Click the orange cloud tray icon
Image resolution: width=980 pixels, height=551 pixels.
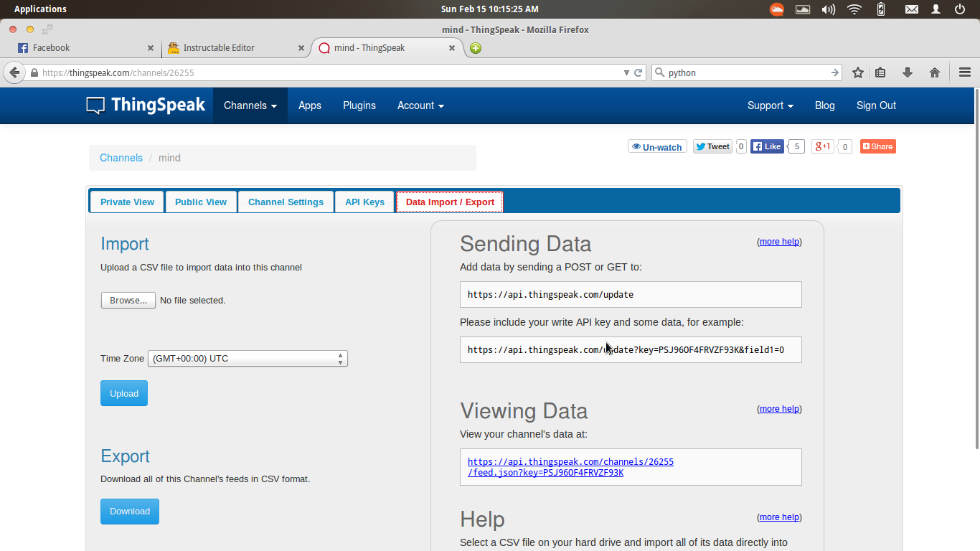pyautogui.click(x=777, y=9)
